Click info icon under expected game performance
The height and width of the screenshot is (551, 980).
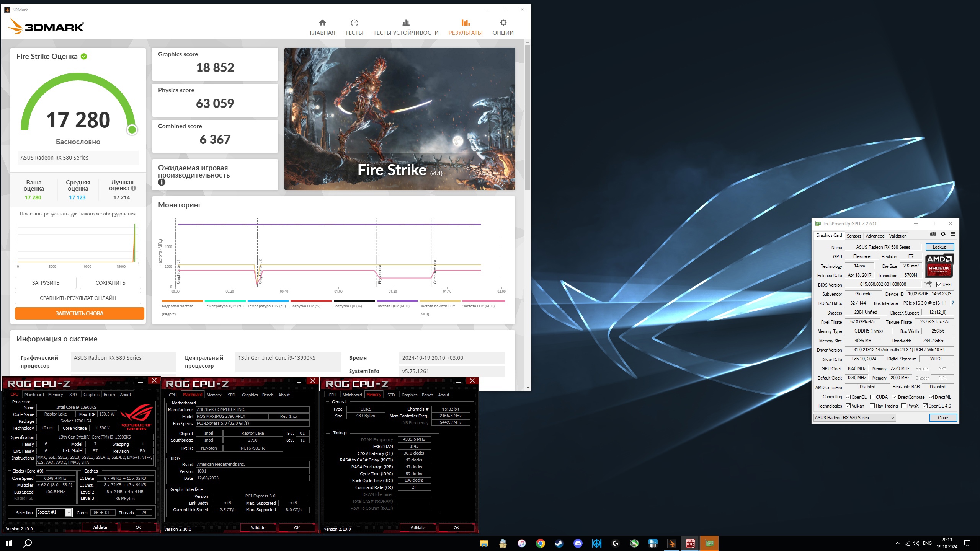[x=162, y=183]
